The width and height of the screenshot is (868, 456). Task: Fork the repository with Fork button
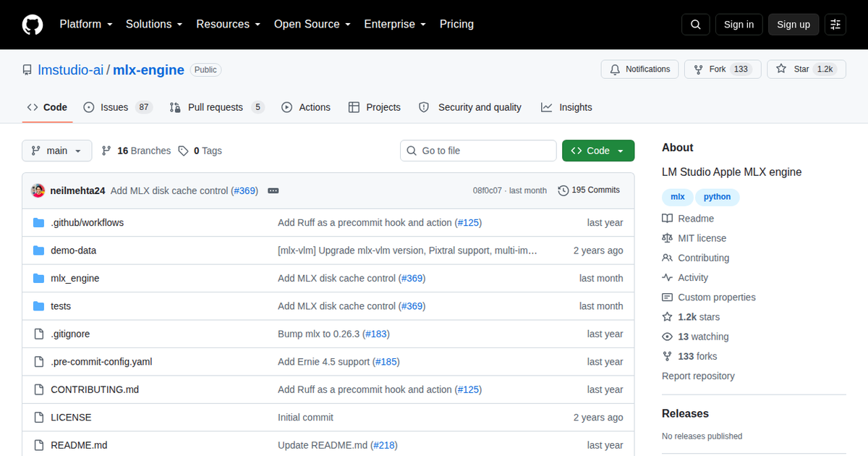(x=723, y=69)
